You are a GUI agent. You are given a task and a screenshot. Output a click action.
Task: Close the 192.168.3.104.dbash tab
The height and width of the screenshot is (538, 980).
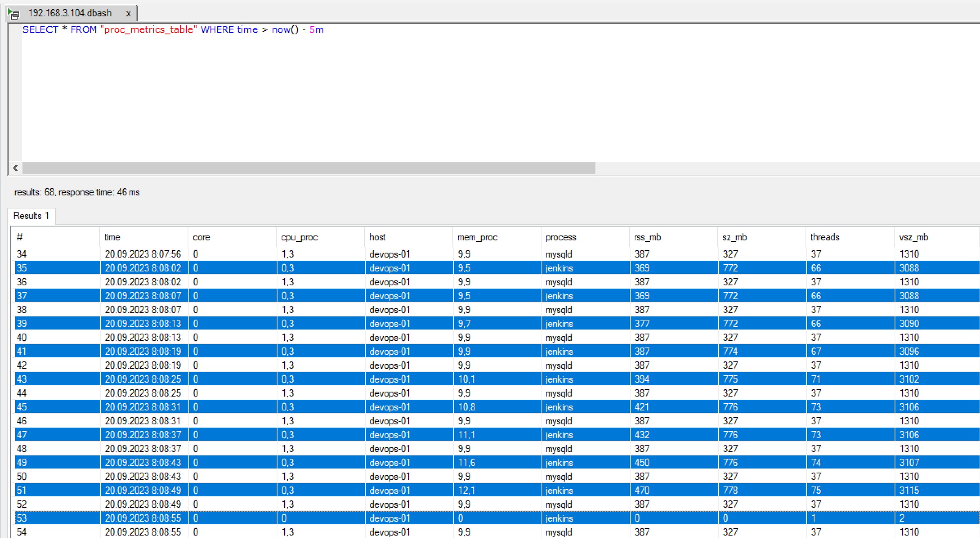point(128,14)
